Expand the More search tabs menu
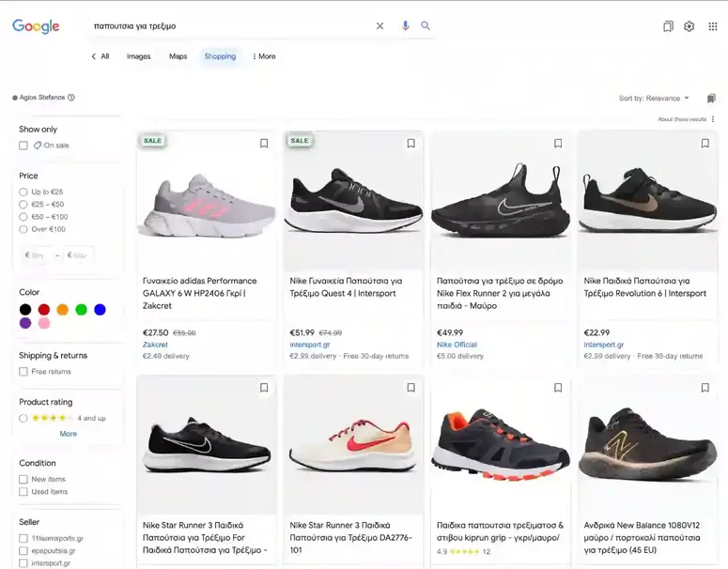The image size is (728, 569). [264, 56]
